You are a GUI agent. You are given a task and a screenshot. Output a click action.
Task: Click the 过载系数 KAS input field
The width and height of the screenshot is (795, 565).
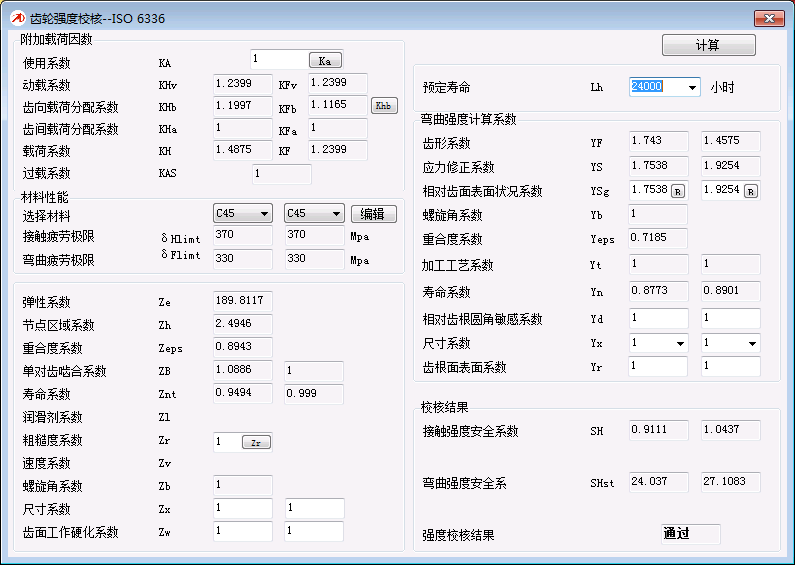pos(282,174)
